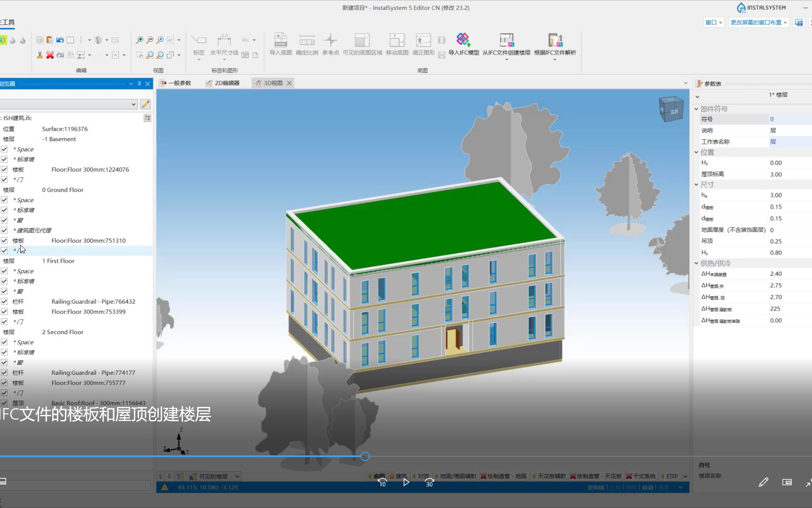Play the video with play button
The height and width of the screenshot is (508, 812).
(x=406, y=482)
